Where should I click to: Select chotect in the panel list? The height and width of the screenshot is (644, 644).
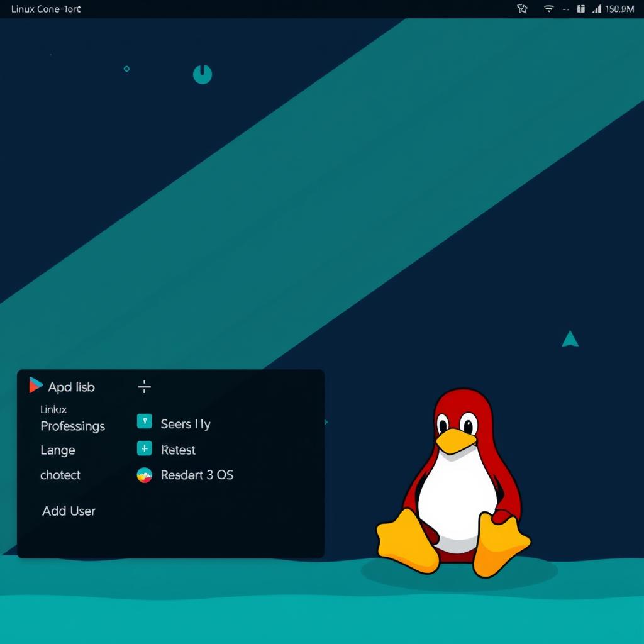[60, 475]
